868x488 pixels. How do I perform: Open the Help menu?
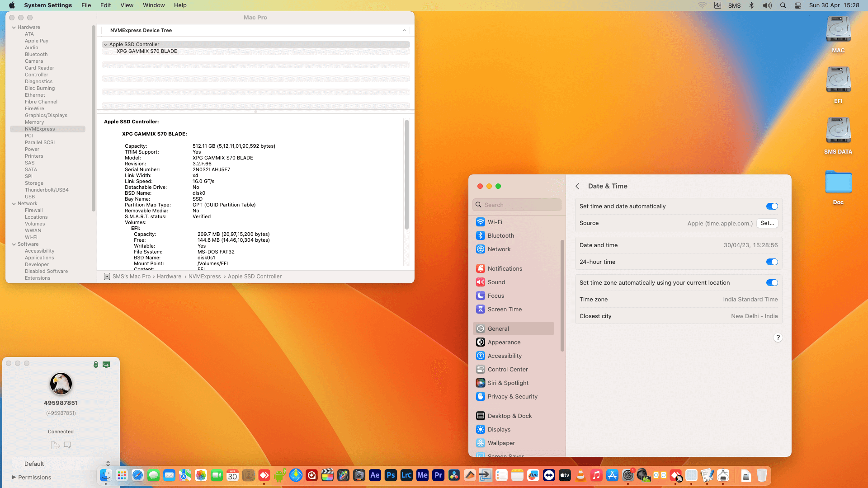(180, 5)
